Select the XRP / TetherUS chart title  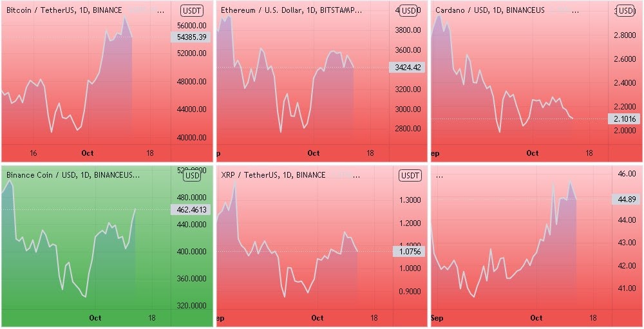tap(272, 175)
